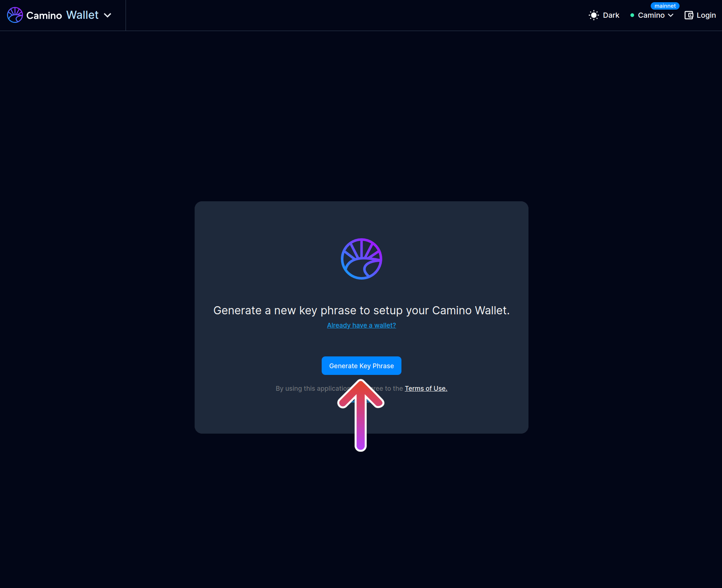Open the Login option
Screen dimensions: 722x588
coord(706,15)
